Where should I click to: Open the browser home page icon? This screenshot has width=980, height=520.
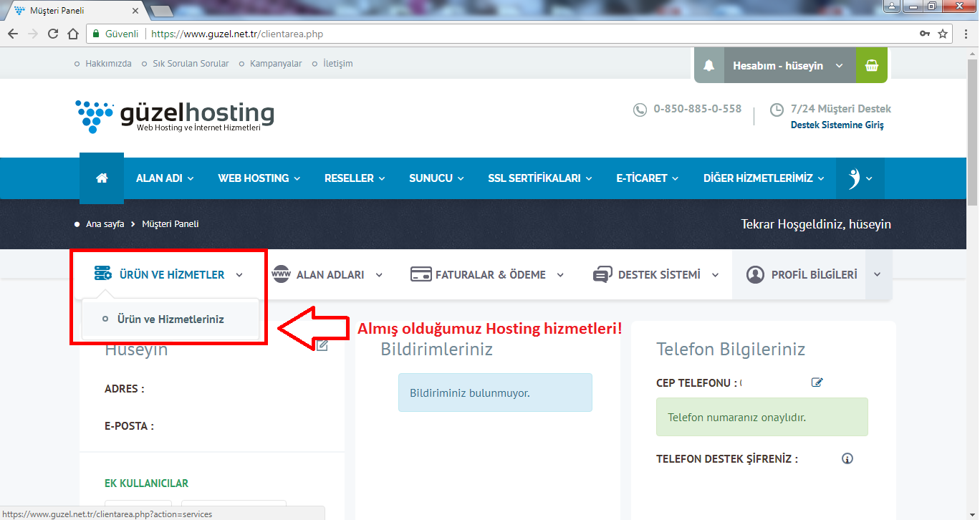point(72,34)
